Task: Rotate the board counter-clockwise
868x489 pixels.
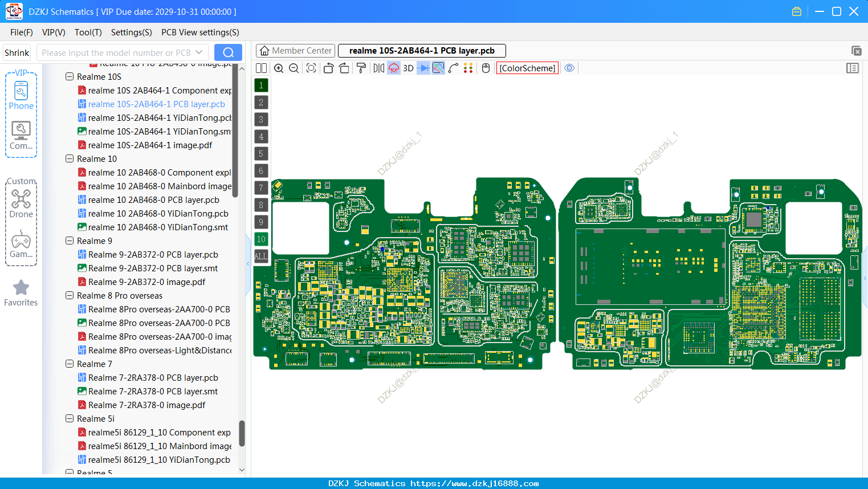Action: [328, 68]
